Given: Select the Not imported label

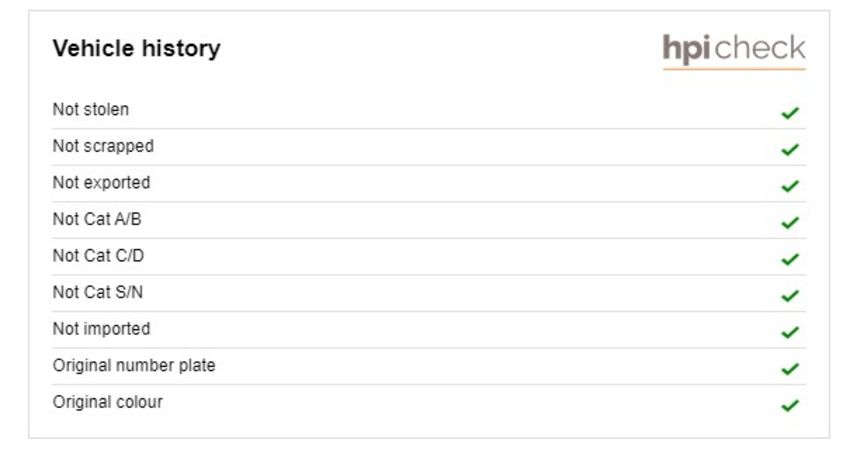Looking at the screenshot, I should click(x=101, y=329).
